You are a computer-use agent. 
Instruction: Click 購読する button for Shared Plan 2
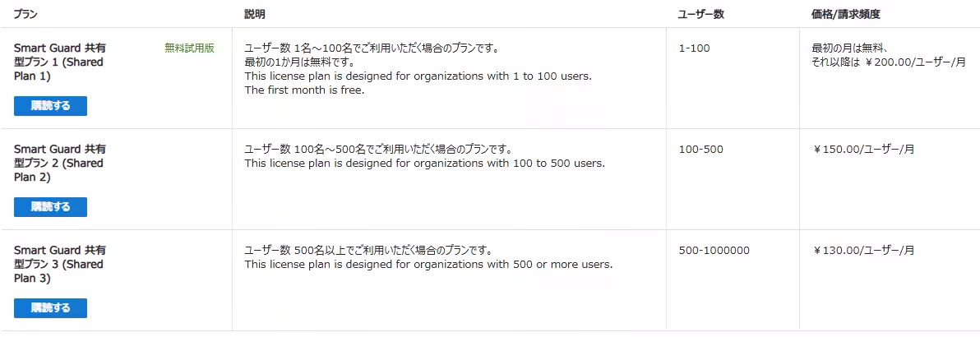pos(50,207)
